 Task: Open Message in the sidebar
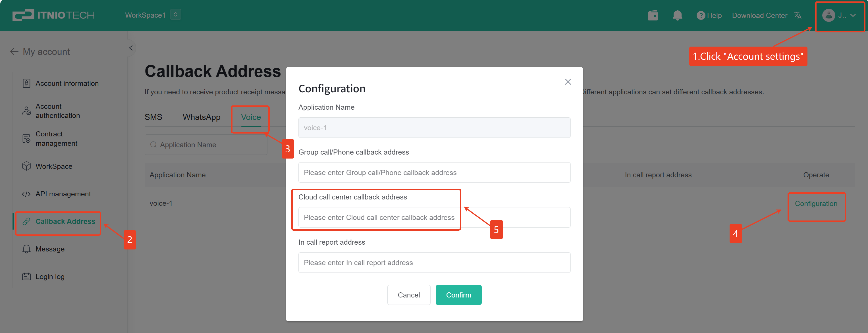50,249
